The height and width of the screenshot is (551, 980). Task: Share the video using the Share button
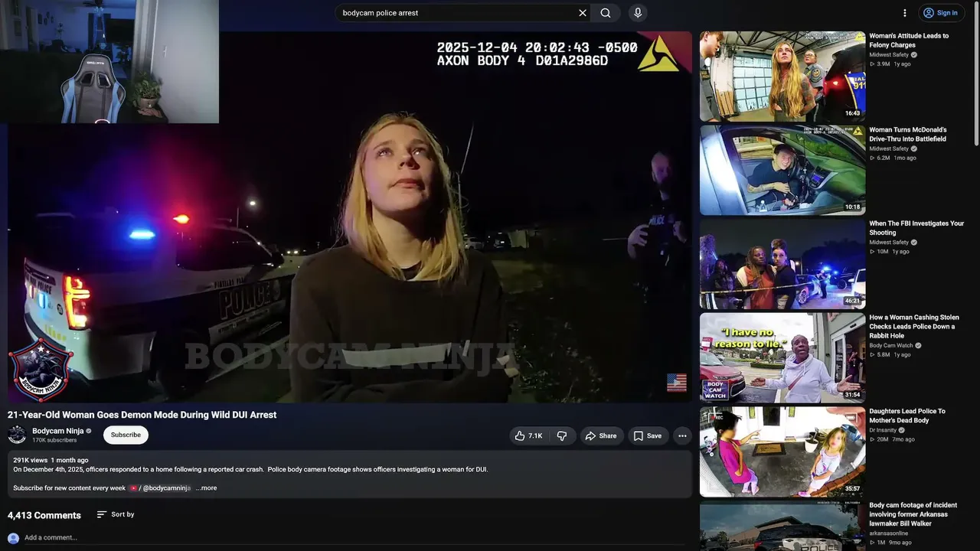pyautogui.click(x=601, y=435)
